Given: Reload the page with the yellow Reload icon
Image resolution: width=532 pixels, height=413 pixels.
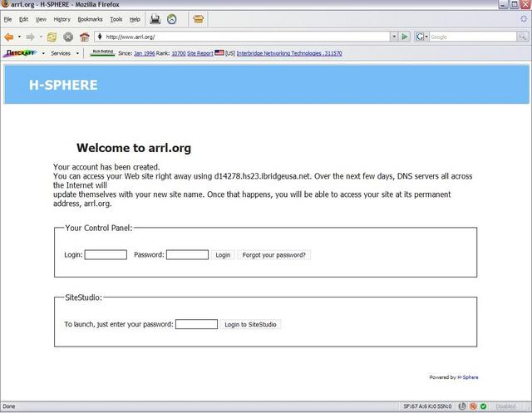Looking at the screenshot, I should 52,37.
